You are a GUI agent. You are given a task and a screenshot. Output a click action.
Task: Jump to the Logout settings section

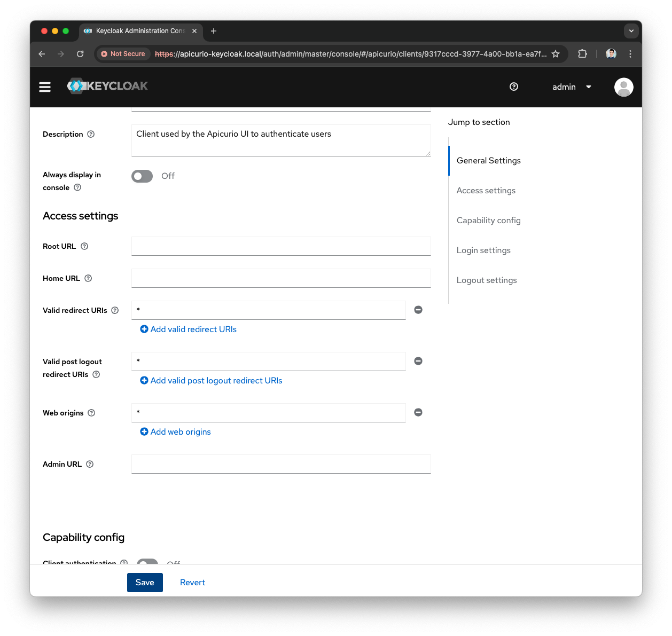(x=487, y=280)
